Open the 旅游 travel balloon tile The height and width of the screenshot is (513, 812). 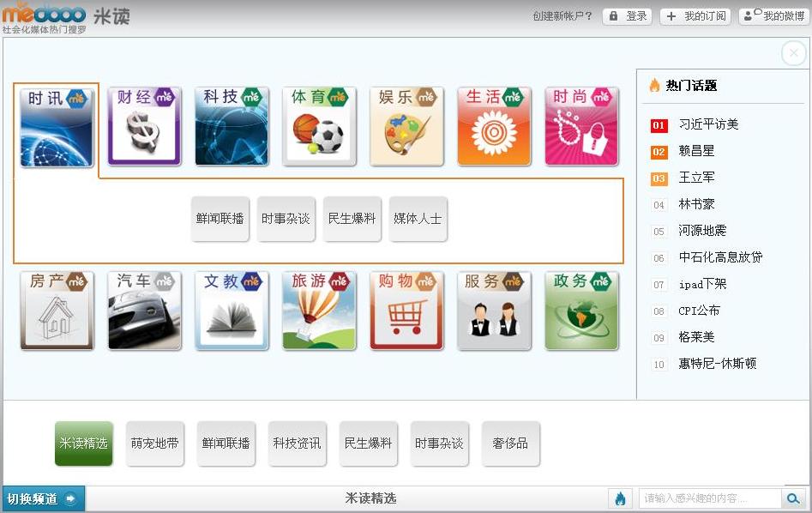pos(319,311)
